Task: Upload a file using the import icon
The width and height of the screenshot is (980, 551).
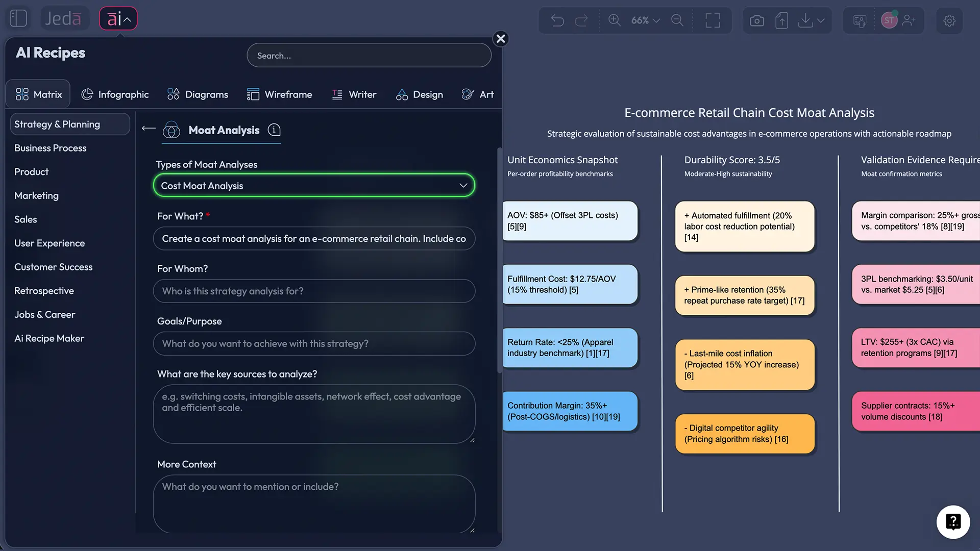Action: [x=781, y=20]
